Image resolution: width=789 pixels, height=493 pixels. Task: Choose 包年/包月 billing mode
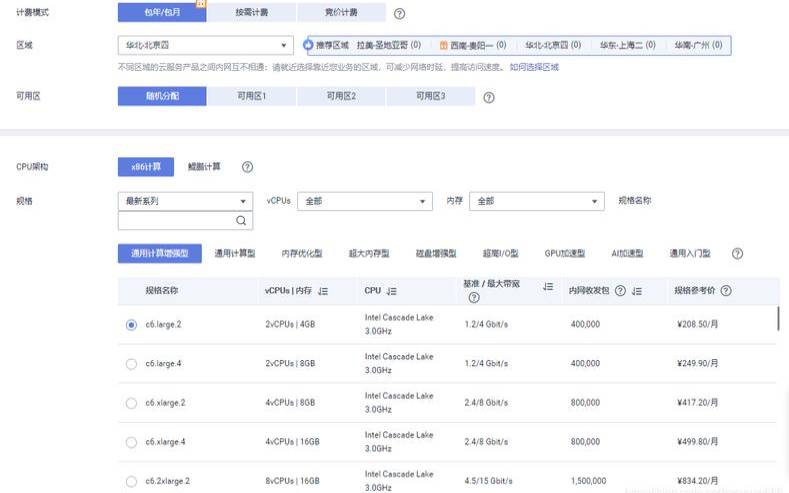(x=162, y=12)
